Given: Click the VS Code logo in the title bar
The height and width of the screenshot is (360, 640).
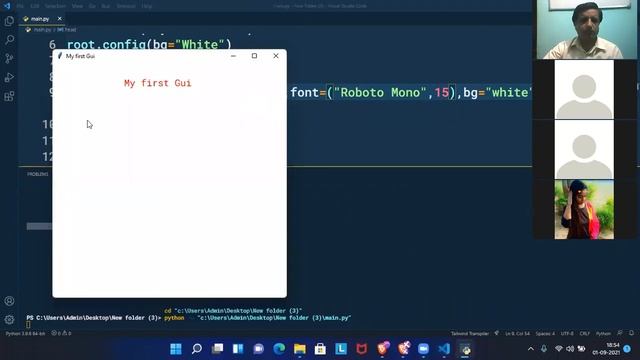Looking at the screenshot, I should coord(7,6).
